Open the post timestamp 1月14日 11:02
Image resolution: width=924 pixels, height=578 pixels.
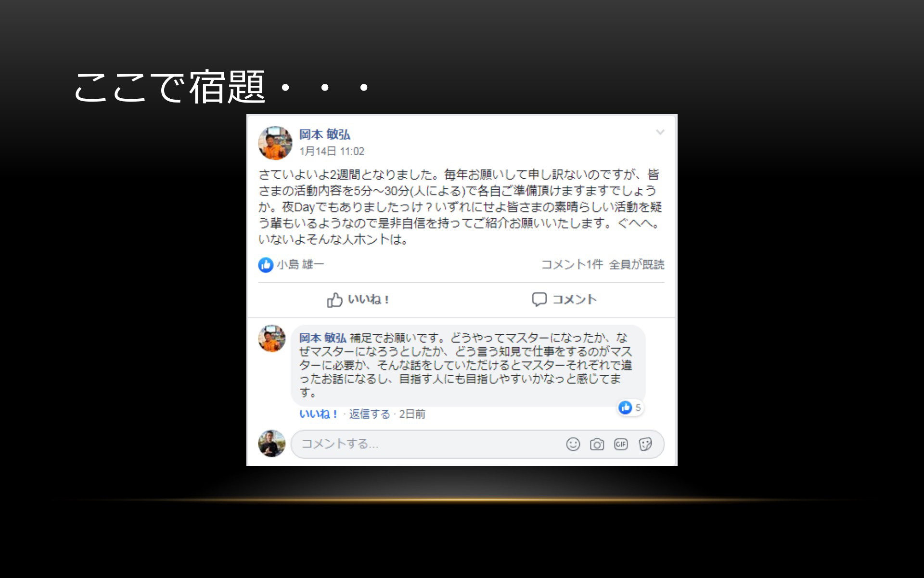click(332, 151)
